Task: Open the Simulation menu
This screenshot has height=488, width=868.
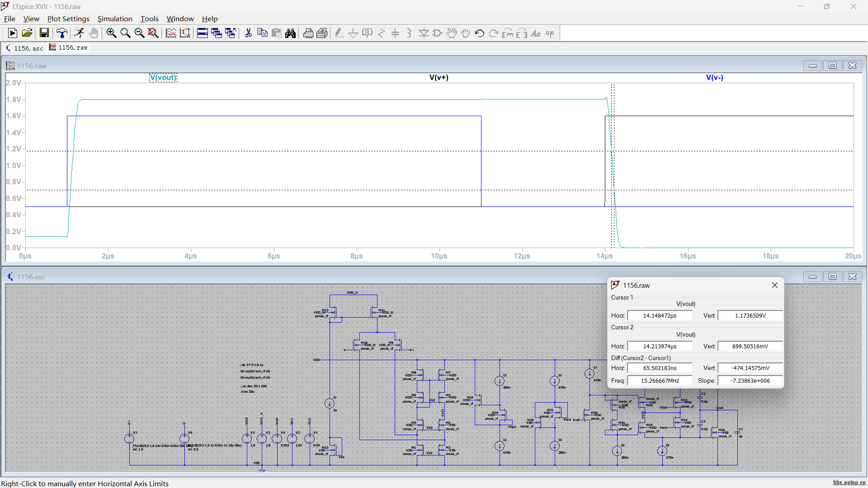Action: 115,19
